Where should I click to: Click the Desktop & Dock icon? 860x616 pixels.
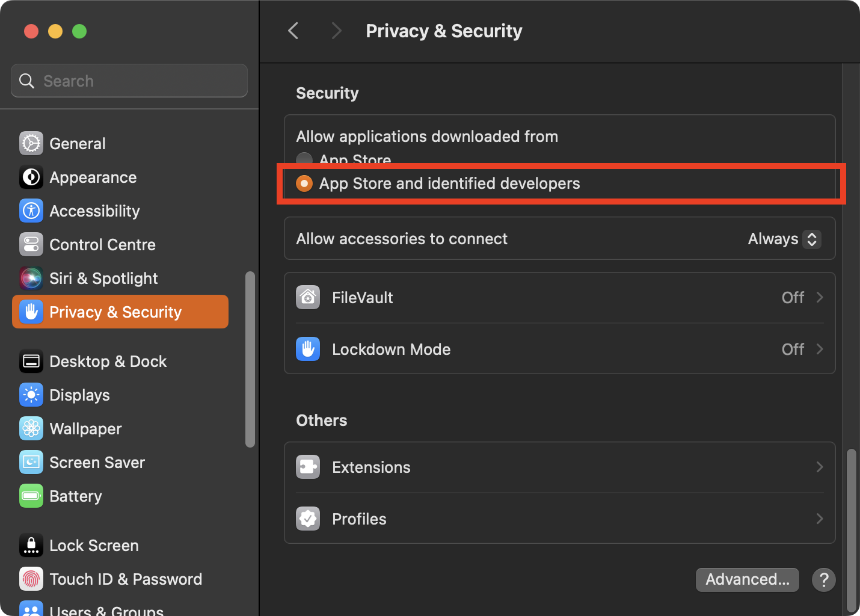(x=31, y=361)
